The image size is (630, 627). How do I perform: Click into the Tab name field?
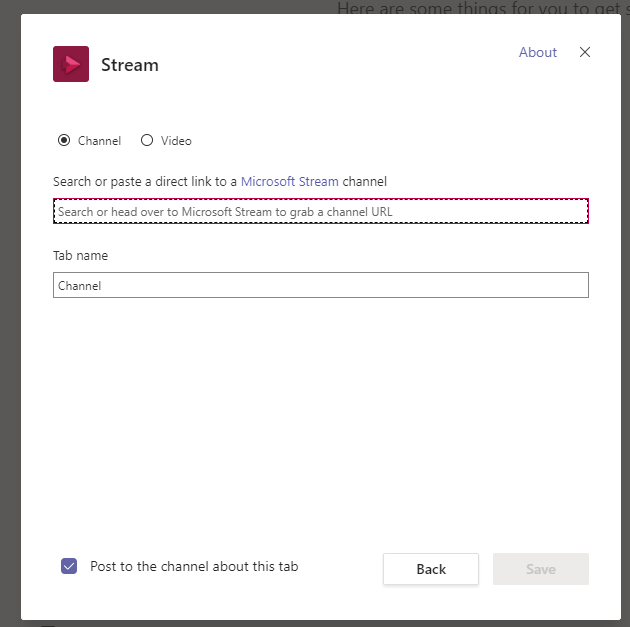click(321, 285)
